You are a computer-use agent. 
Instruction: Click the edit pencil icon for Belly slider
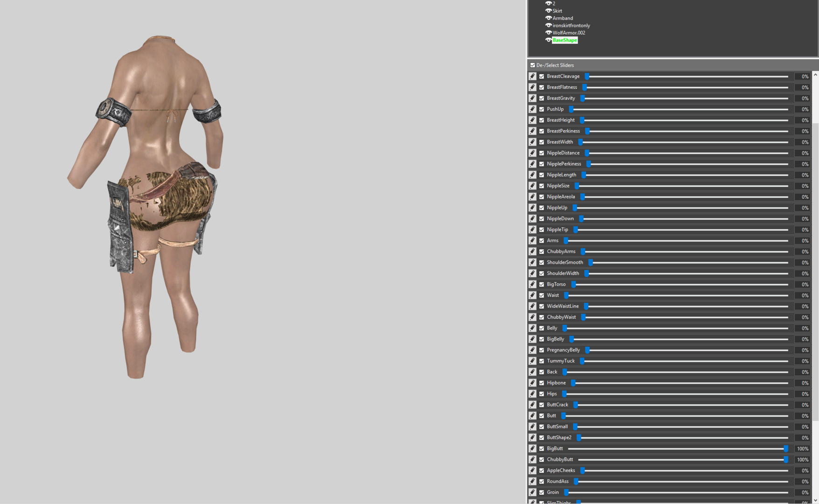click(532, 328)
